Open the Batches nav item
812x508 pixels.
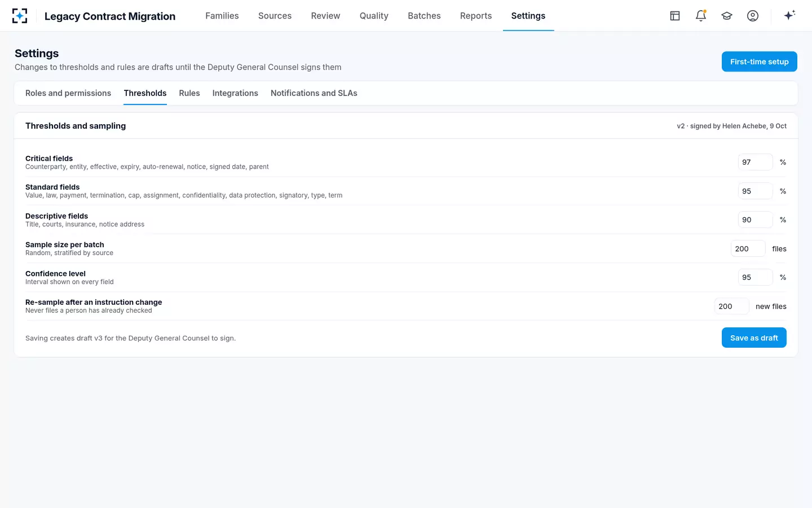point(424,16)
